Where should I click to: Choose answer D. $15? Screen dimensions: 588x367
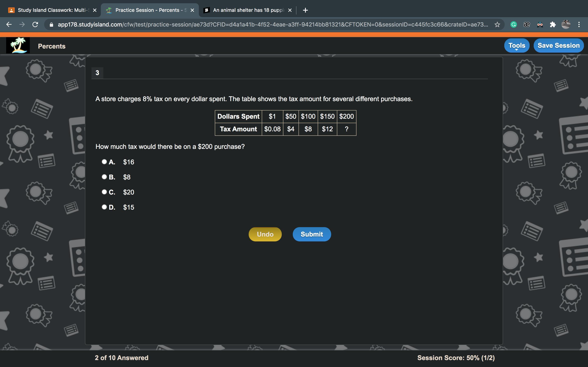(x=104, y=207)
